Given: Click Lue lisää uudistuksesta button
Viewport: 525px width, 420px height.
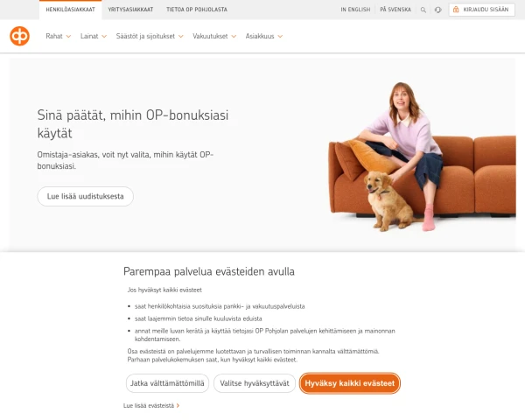Looking at the screenshot, I should (x=86, y=196).
